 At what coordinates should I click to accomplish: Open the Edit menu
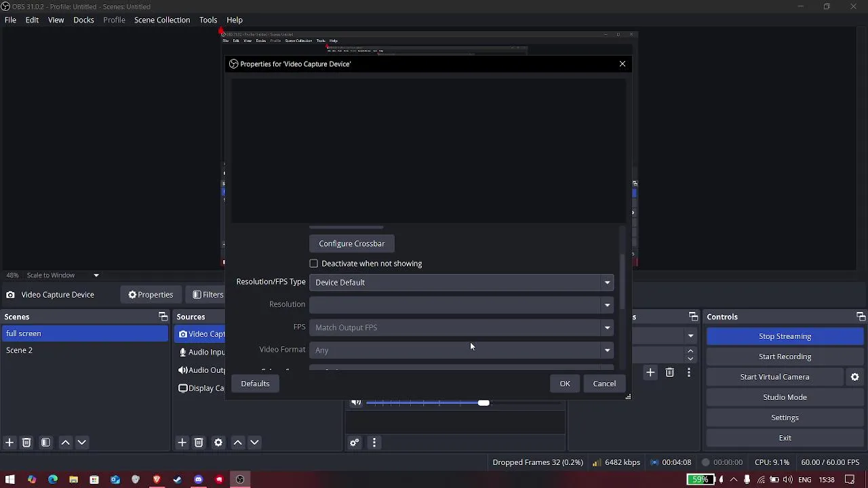pyautogui.click(x=32, y=20)
